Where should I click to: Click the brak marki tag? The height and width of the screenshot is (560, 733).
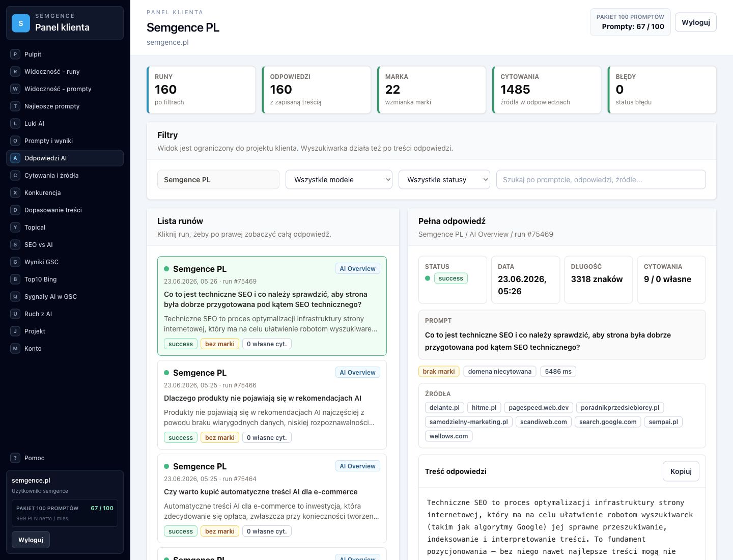(x=439, y=372)
